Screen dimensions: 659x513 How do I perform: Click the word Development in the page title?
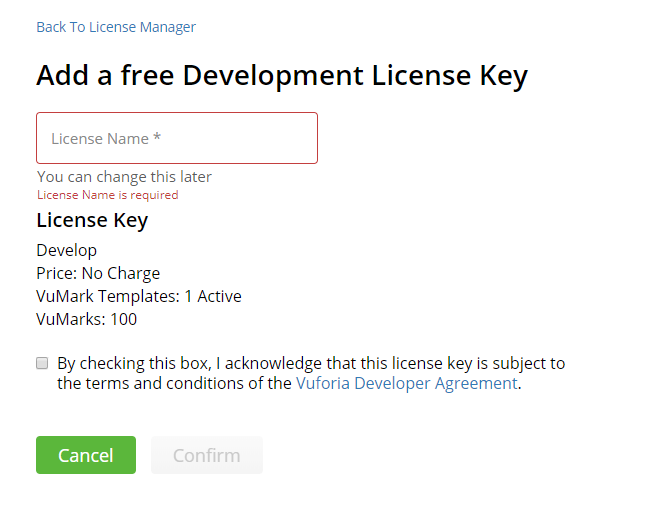click(x=273, y=76)
